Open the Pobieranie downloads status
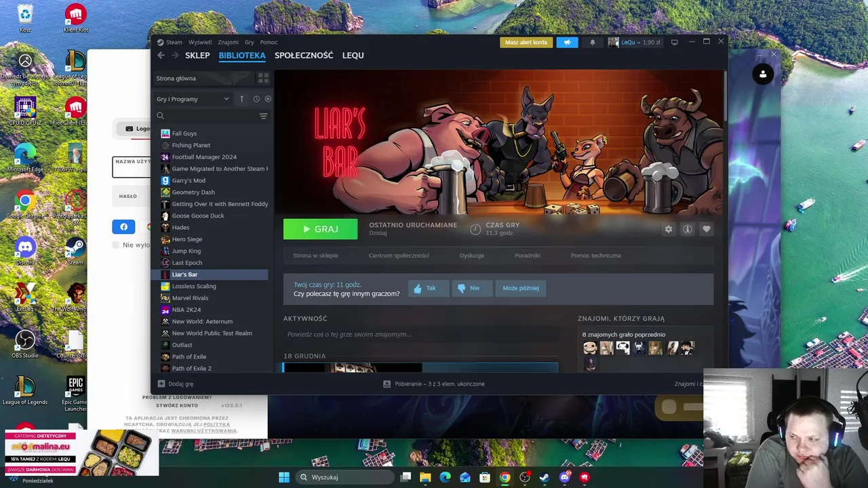Image resolution: width=868 pixels, height=488 pixels. [x=434, y=384]
